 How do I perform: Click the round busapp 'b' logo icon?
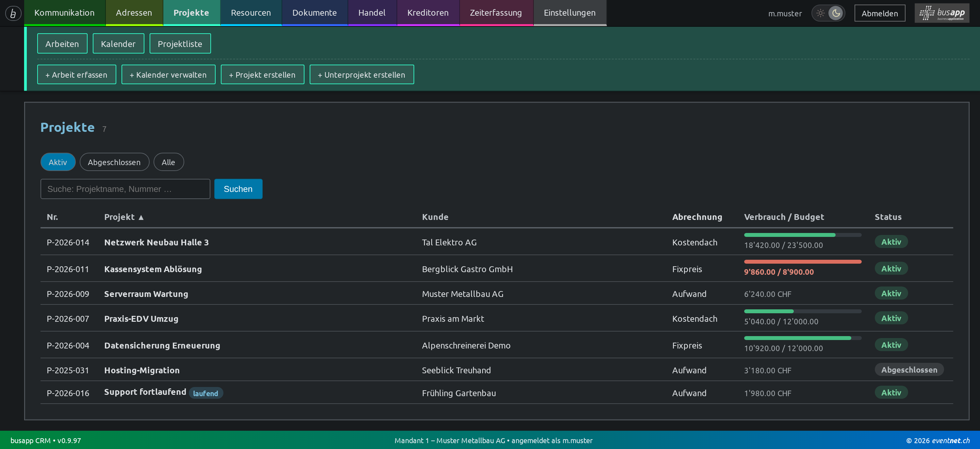(13, 13)
